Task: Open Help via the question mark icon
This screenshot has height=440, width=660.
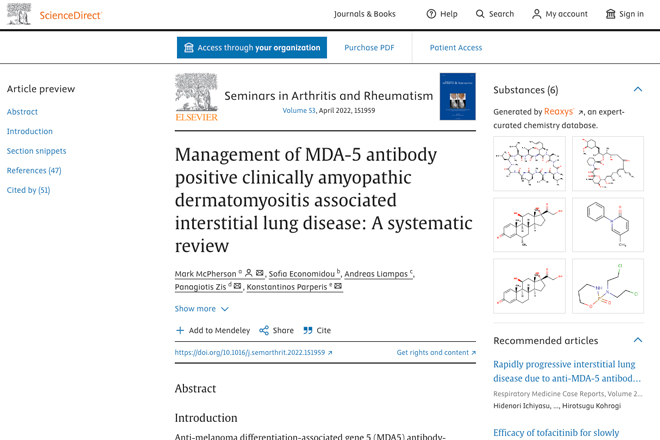Action: coord(431,14)
